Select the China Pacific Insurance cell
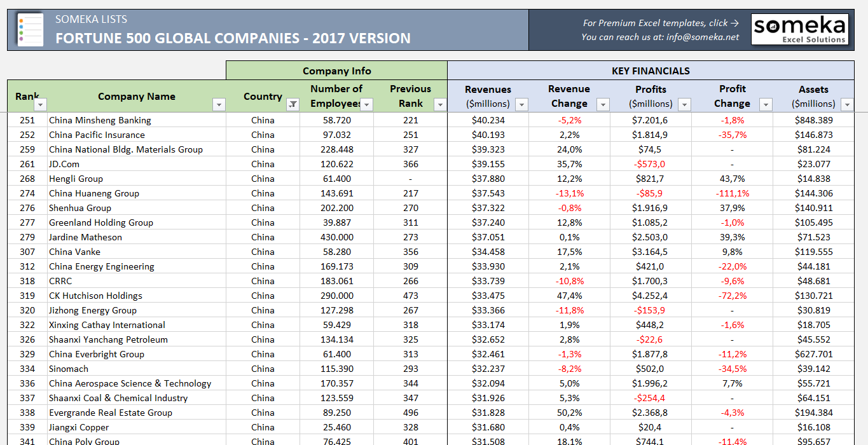This screenshot has width=868, height=445. pyautogui.click(x=136, y=135)
